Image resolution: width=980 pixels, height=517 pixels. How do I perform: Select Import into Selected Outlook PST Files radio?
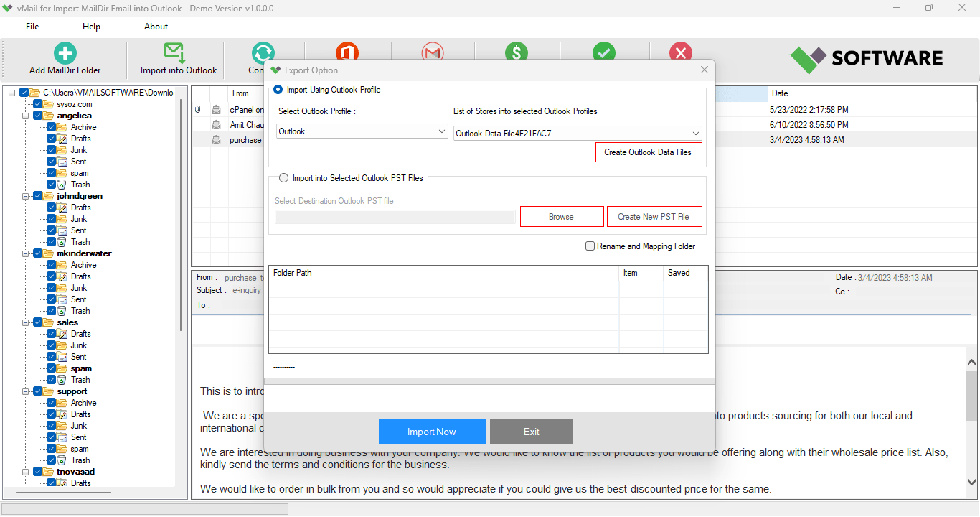pos(284,178)
